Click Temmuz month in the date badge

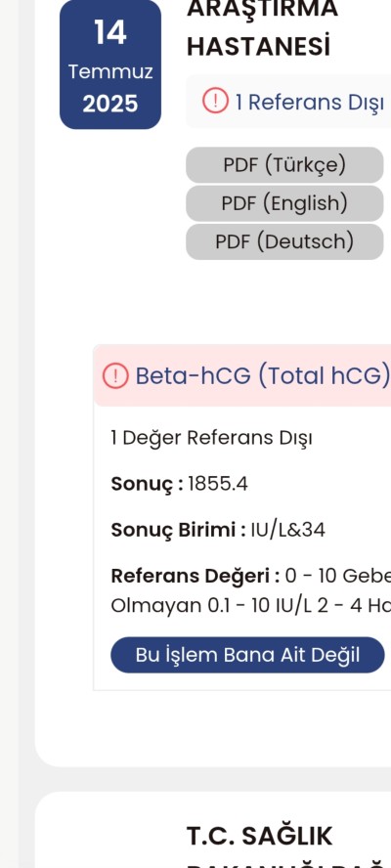coord(110,72)
